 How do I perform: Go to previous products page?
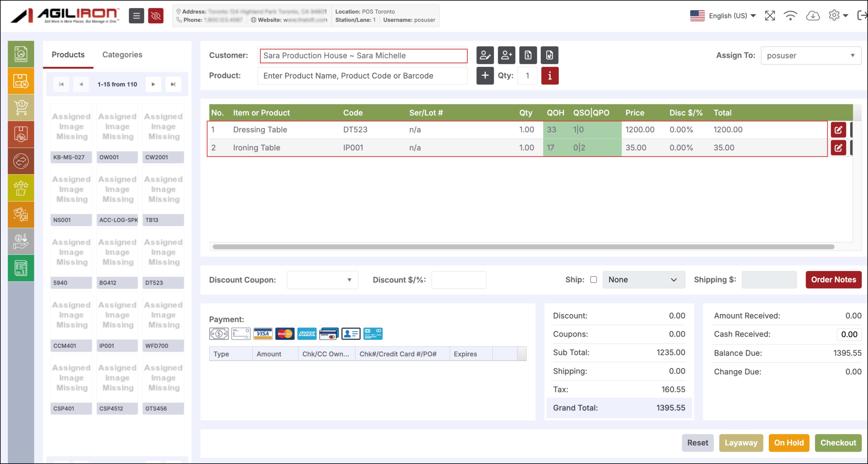click(81, 84)
